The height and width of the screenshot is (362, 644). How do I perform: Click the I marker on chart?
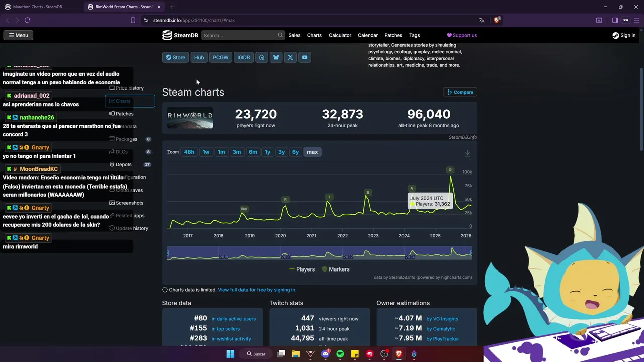click(x=329, y=197)
